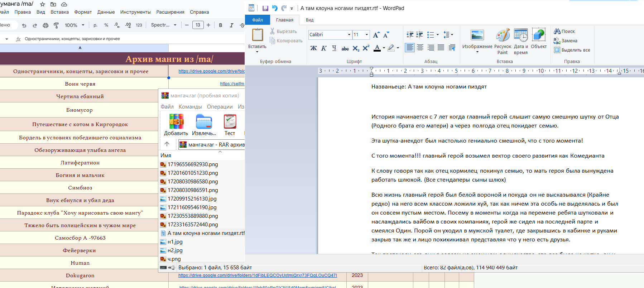The height and width of the screenshot is (288, 644).
Task: Open the Вставка menu in Google Sheets
Action: click(59, 12)
